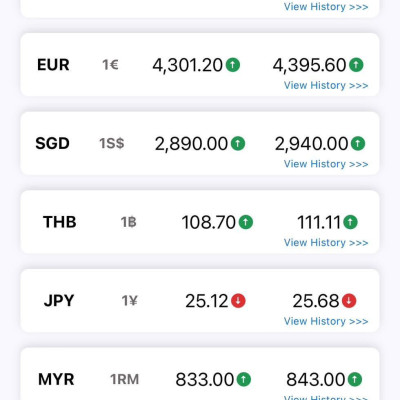The width and height of the screenshot is (400, 400).
Task: Click red down arrow beside 25.12
Action: click(x=238, y=301)
